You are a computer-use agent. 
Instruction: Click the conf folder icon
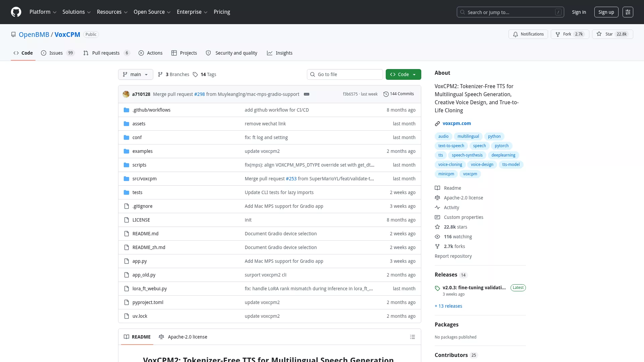(x=126, y=137)
